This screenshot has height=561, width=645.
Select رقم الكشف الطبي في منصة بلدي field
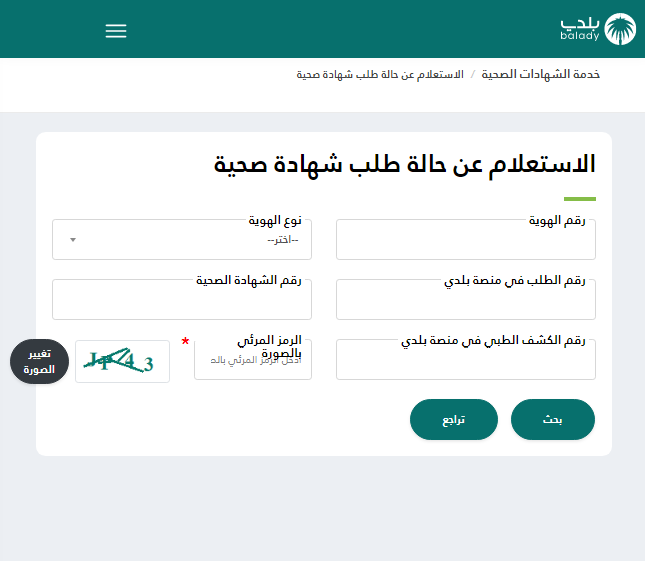[x=465, y=361]
